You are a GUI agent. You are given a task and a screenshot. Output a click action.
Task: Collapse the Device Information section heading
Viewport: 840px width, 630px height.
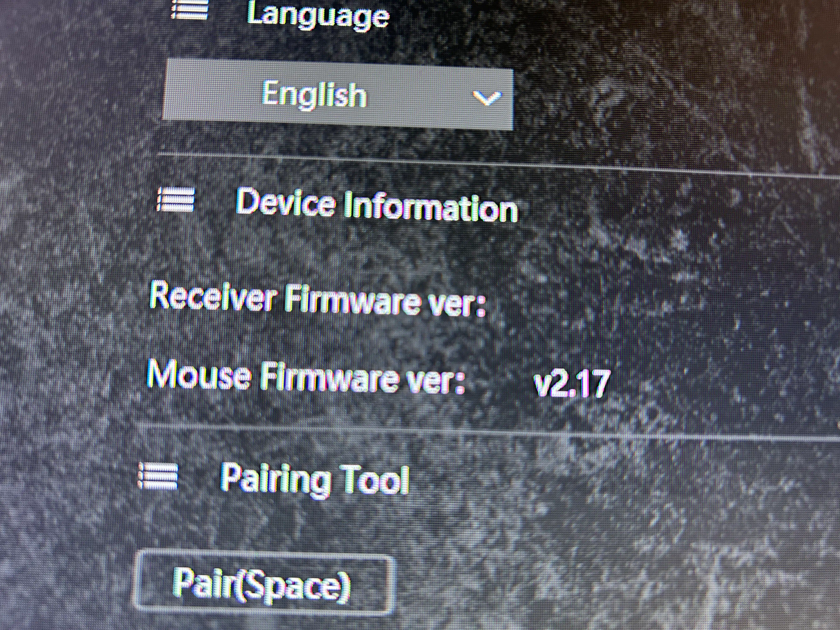point(376,205)
